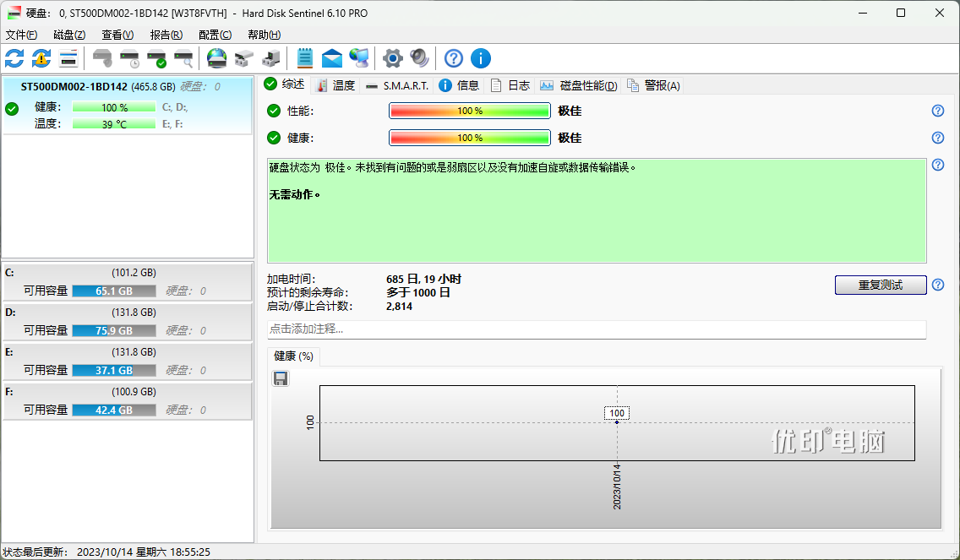960x560 pixels.
Task: Click the grayed disk with shield icon
Action: [x=102, y=59]
